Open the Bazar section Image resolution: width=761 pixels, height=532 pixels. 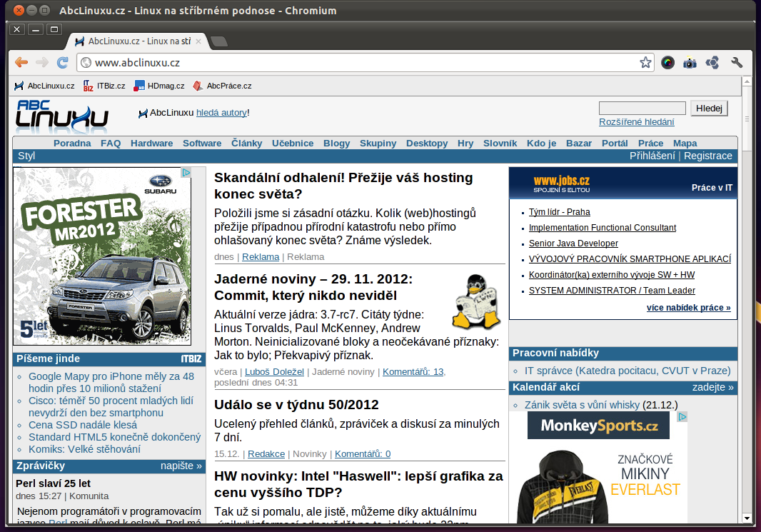pyautogui.click(x=579, y=144)
